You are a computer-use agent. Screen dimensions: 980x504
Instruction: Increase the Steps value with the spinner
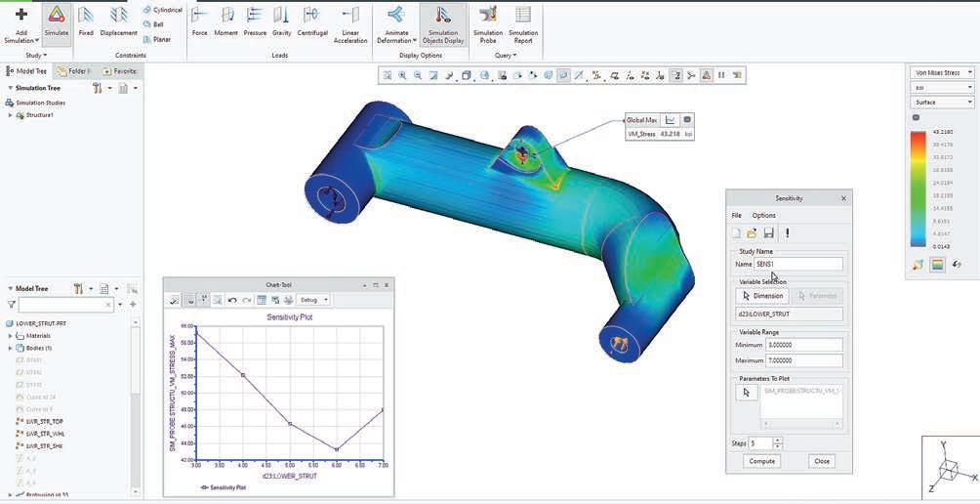(778, 441)
